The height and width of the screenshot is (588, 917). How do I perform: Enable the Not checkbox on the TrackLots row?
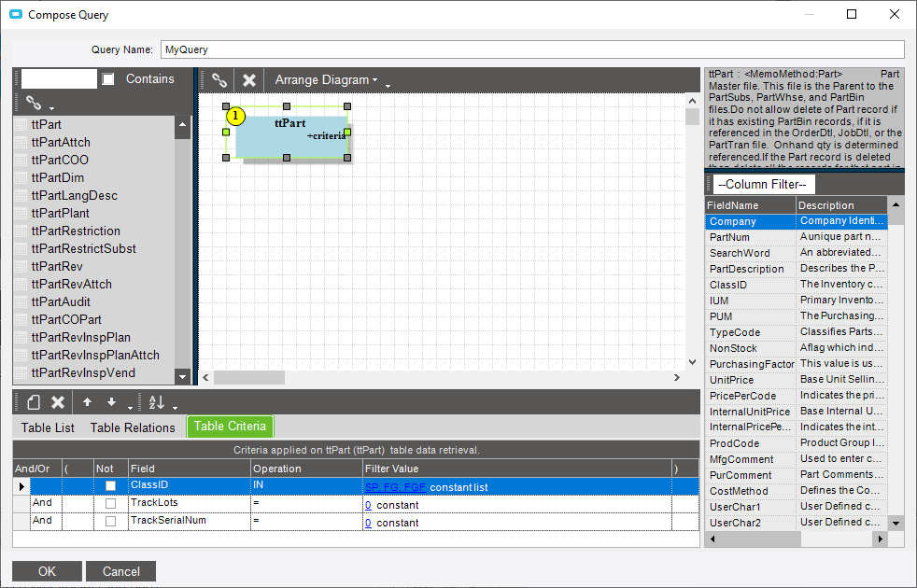(x=109, y=503)
